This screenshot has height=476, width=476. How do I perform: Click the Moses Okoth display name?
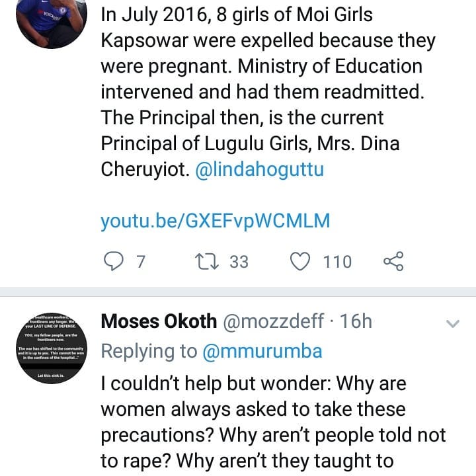[159, 322]
